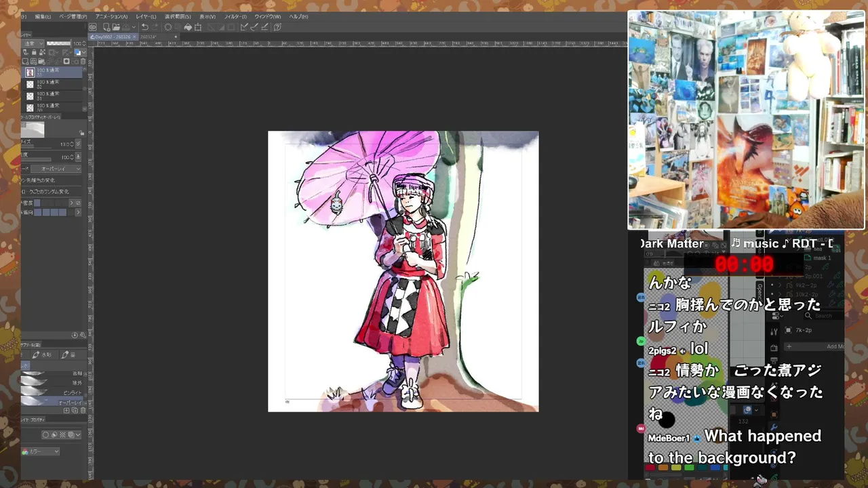Open the オーバーレイ blending mode dropdown
This screenshot has width=868, height=488.
(56, 168)
